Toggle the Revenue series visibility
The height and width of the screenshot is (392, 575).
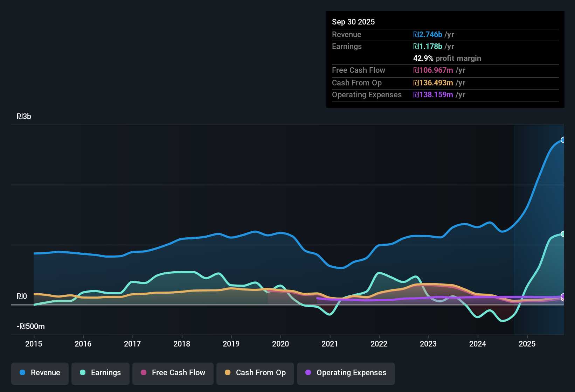40,373
